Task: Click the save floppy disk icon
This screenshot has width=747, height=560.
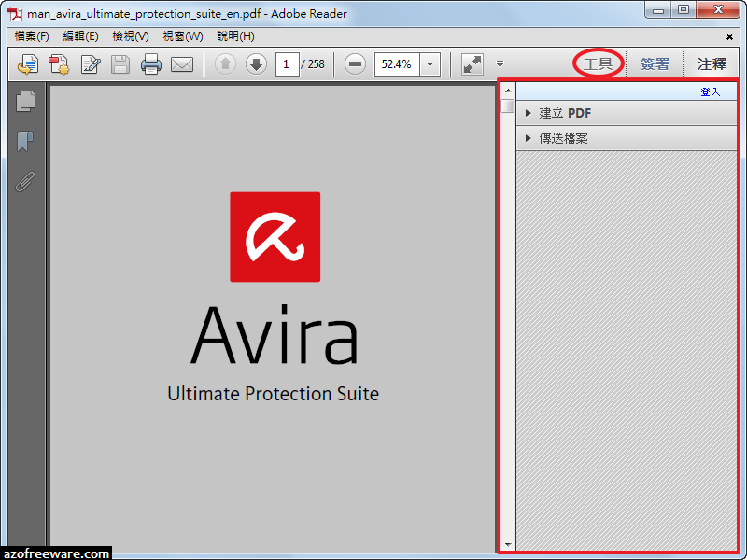Action: click(x=120, y=64)
